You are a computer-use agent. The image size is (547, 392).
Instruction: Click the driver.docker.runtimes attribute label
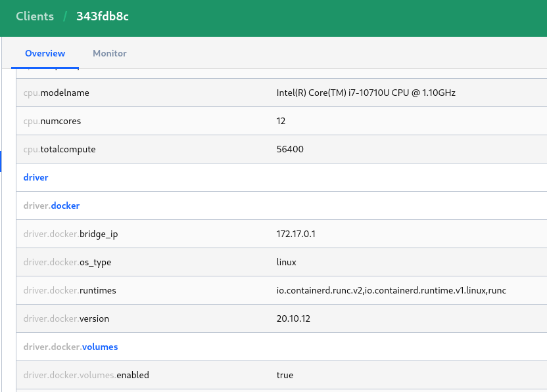[69, 290]
